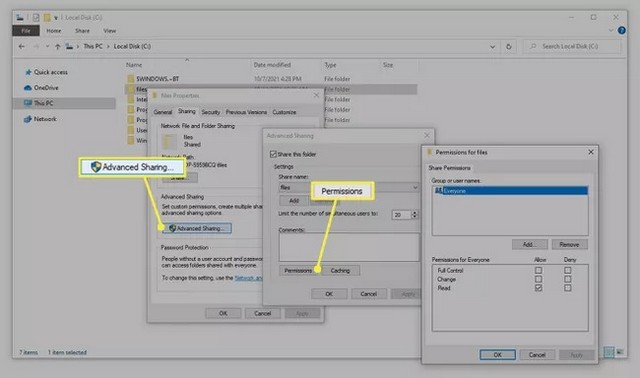Open the File ribbon tab

point(26,31)
